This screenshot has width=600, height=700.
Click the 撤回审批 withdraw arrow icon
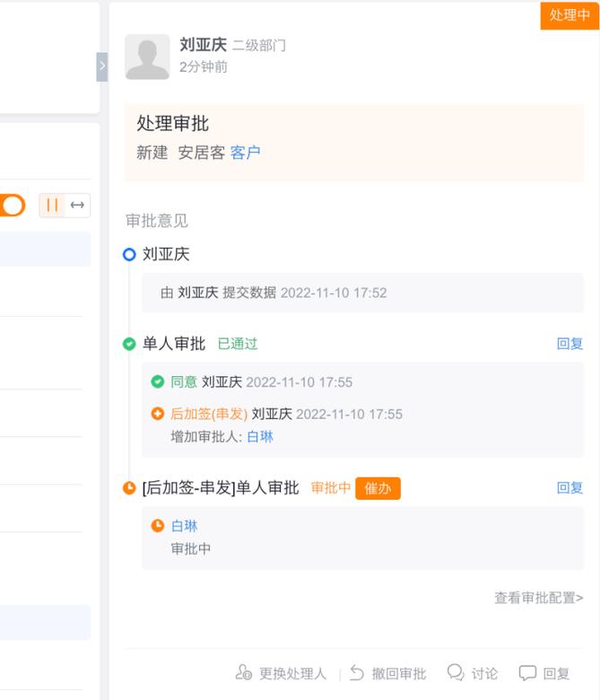coord(357,673)
